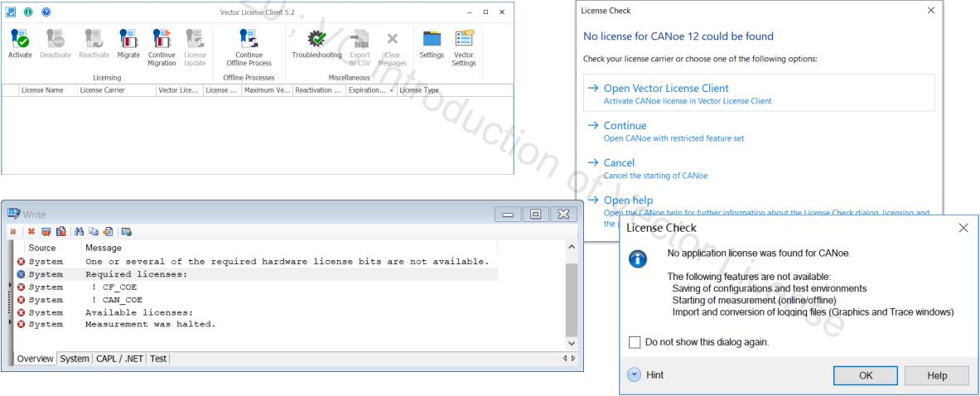
Task: Click the last icon in the Write toolbar
Action: (127, 232)
